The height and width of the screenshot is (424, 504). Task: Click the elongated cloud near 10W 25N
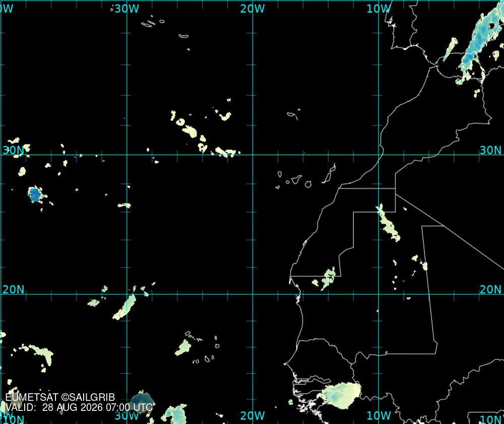pyautogui.click(x=388, y=223)
